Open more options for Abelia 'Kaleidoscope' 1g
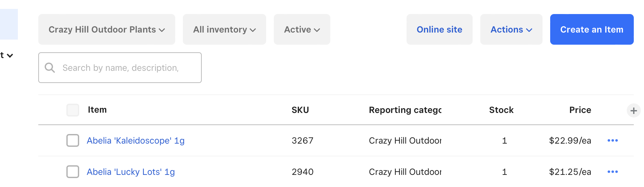The width and height of the screenshot is (644, 187). pyautogui.click(x=612, y=140)
